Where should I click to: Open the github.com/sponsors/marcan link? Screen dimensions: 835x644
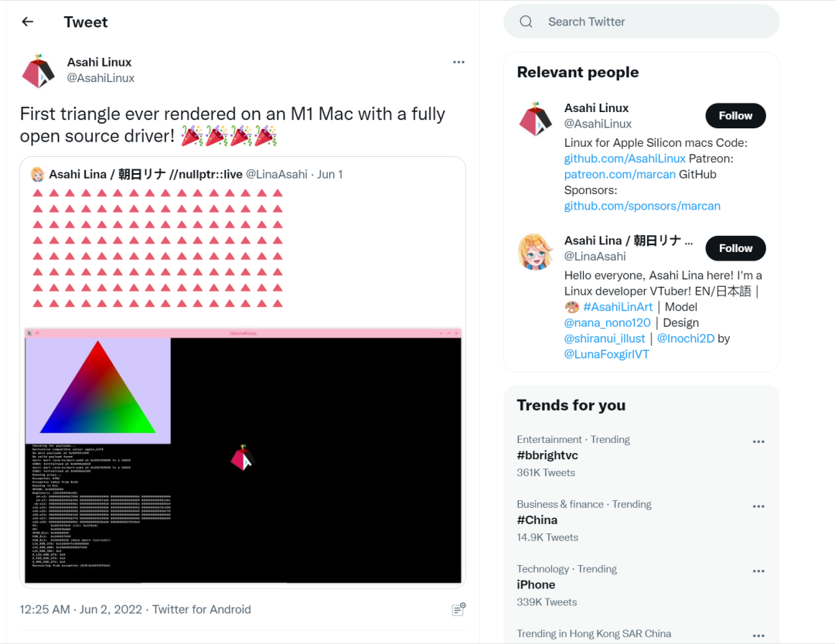642,206
